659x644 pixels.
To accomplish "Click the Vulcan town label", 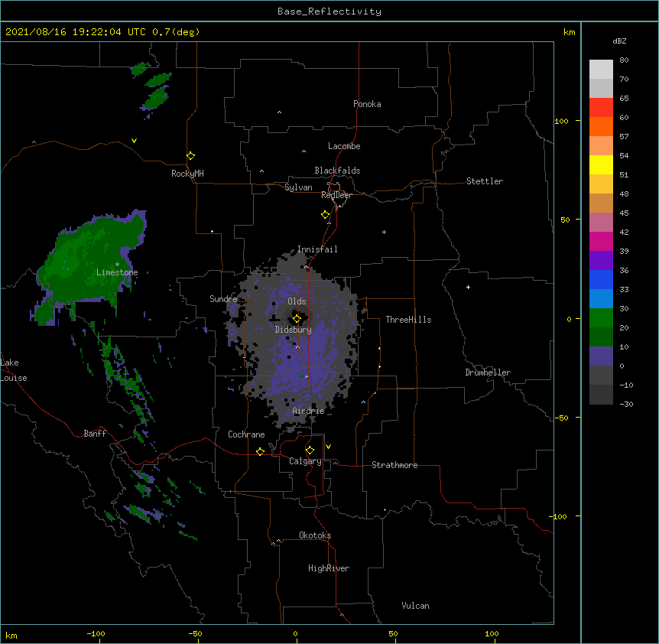I will click(x=415, y=606).
